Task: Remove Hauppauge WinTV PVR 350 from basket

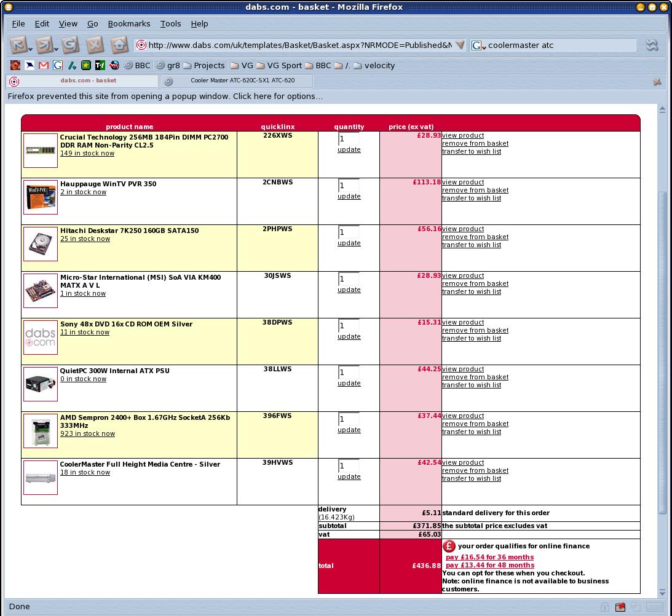Action: pyautogui.click(x=475, y=190)
